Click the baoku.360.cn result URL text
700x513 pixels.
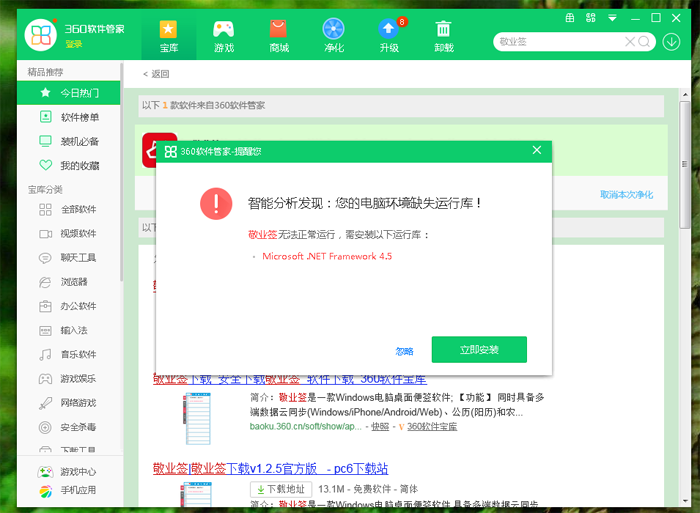pyautogui.click(x=305, y=426)
